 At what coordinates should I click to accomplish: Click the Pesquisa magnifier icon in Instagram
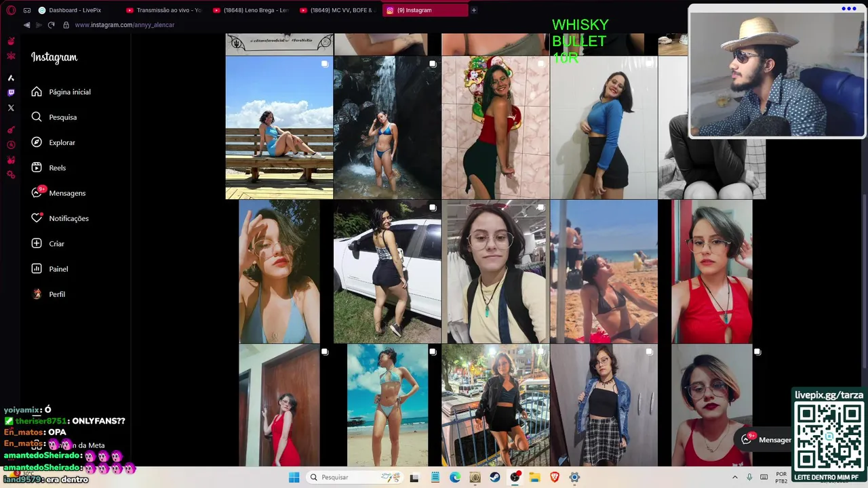pyautogui.click(x=37, y=117)
